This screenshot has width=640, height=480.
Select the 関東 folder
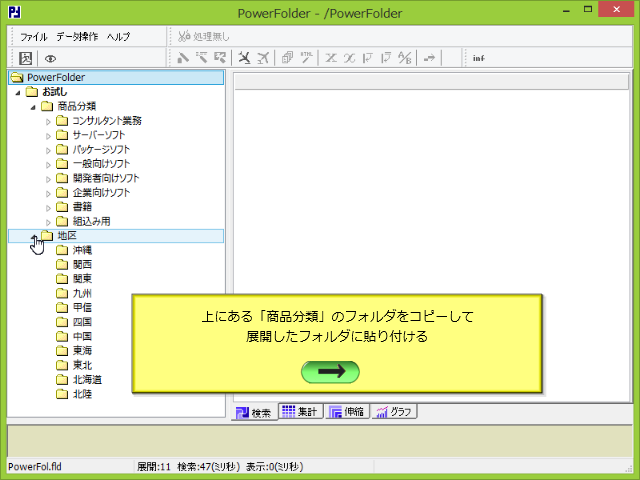[82, 279]
